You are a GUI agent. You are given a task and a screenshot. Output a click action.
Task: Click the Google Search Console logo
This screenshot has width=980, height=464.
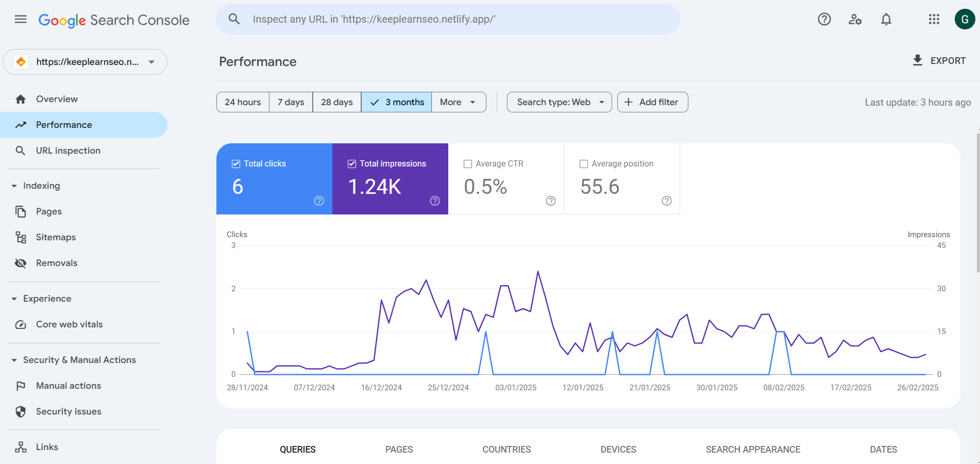click(114, 20)
